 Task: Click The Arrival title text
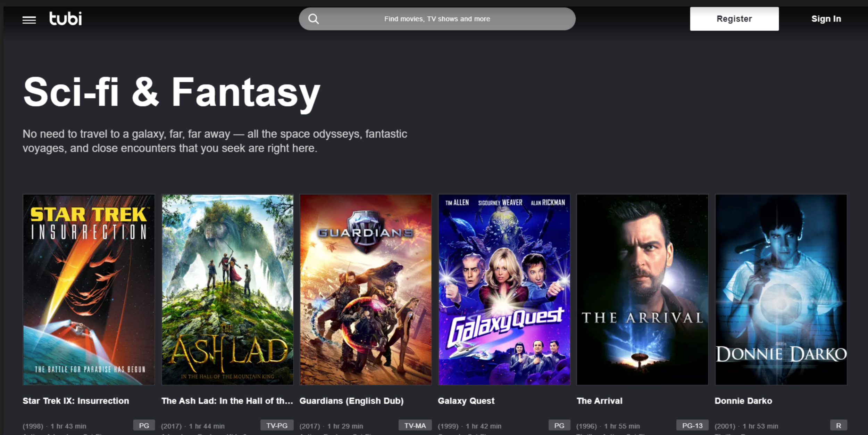[599, 401]
